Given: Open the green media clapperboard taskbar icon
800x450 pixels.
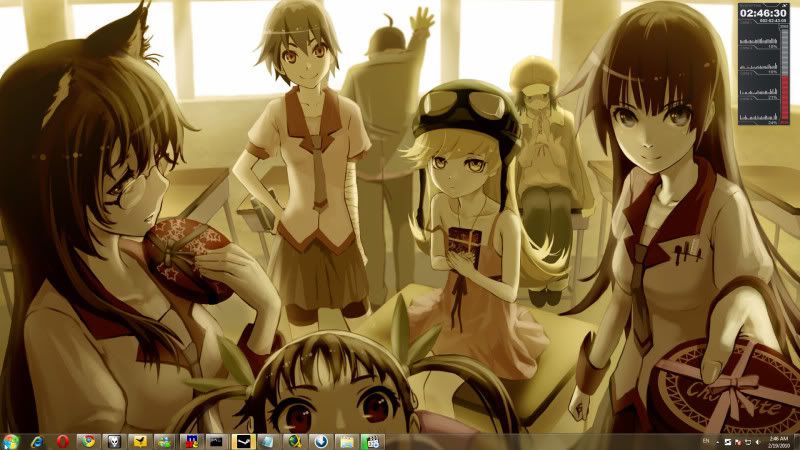Looking at the screenshot, I should pos(372,442).
